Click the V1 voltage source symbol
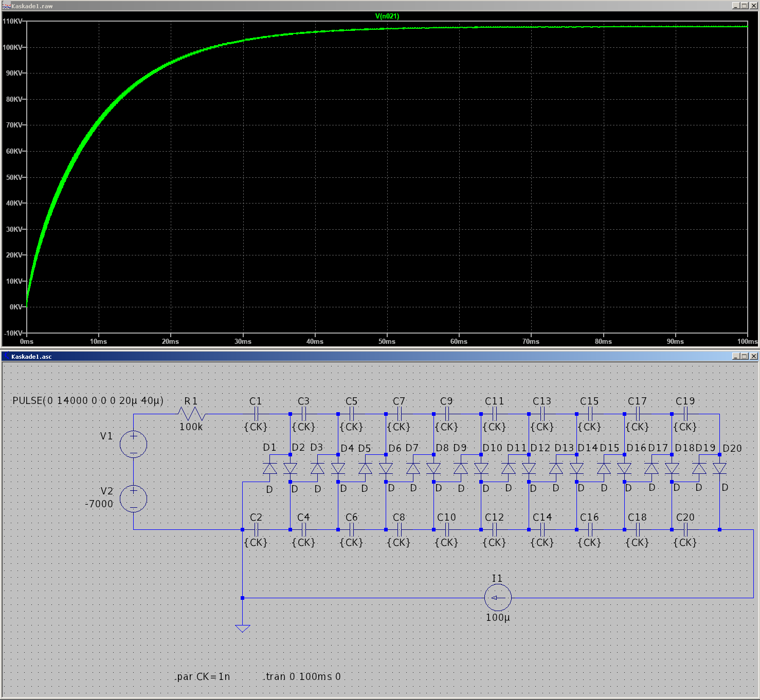The width and height of the screenshot is (760, 700). [133, 444]
